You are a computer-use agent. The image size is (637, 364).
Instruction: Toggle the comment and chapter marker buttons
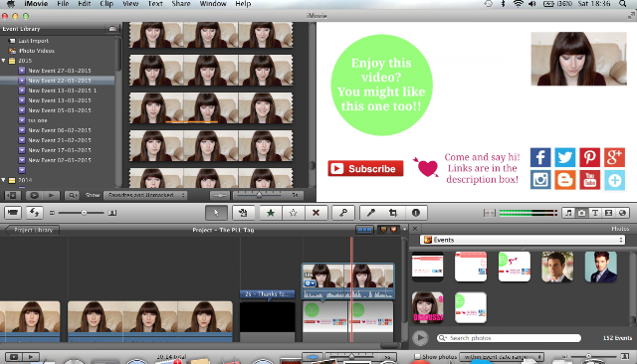388,230
